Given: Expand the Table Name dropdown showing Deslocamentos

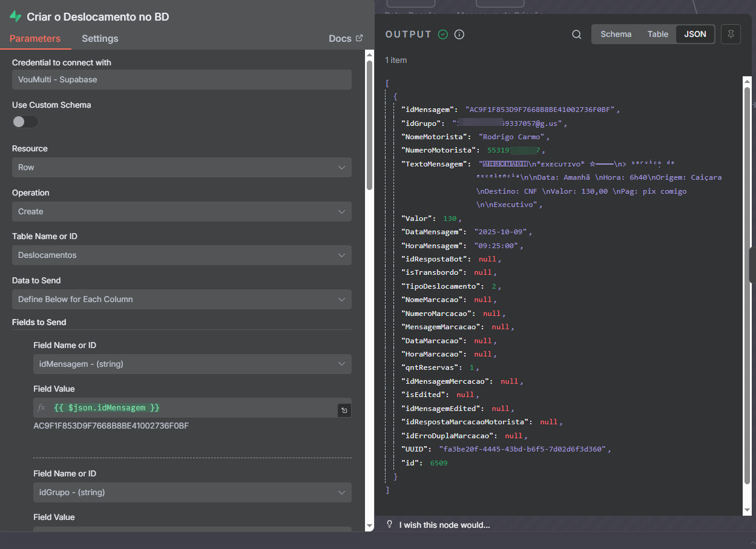Looking at the screenshot, I should [x=182, y=255].
